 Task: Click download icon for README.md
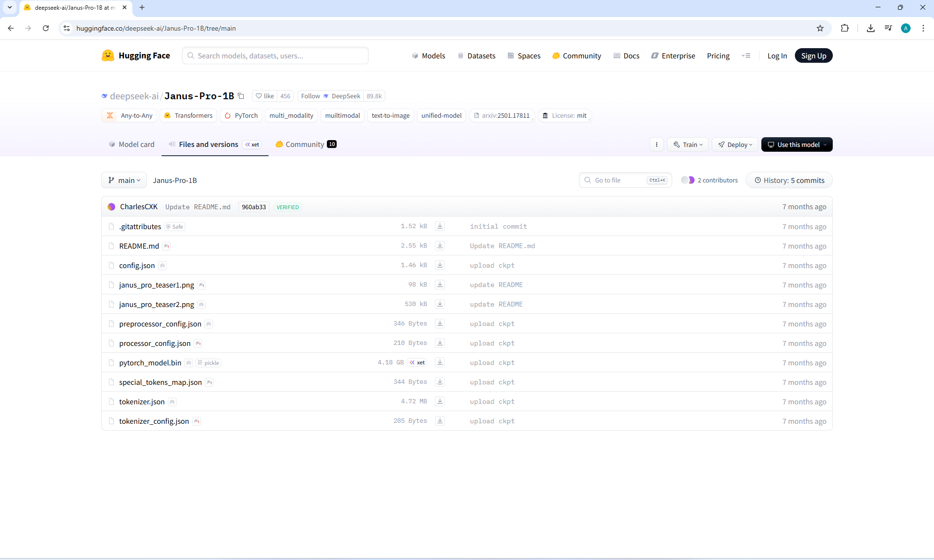click(440, 246)
